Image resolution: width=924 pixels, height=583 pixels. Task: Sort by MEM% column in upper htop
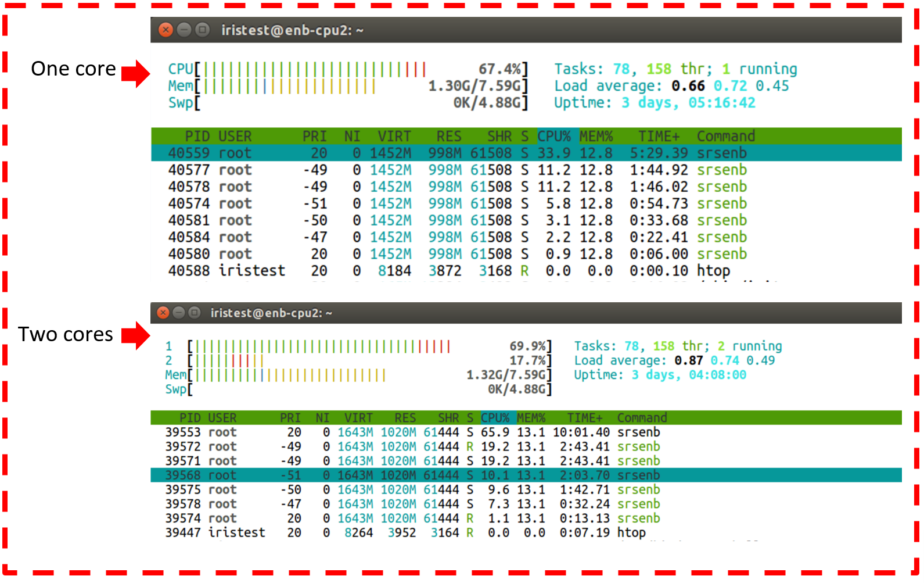coord(596,136)
